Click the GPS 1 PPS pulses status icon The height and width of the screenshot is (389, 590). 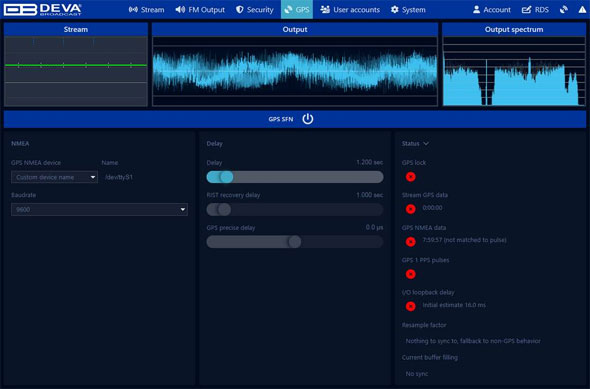click(411, 274)
